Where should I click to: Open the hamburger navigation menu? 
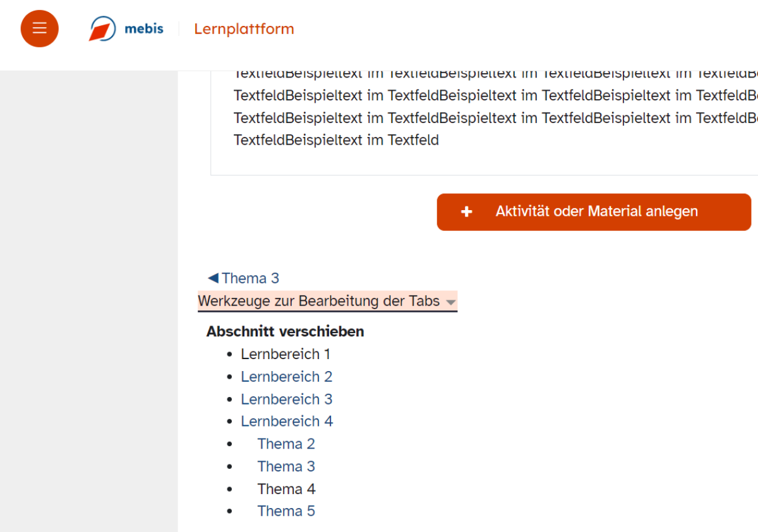[39, 28]
